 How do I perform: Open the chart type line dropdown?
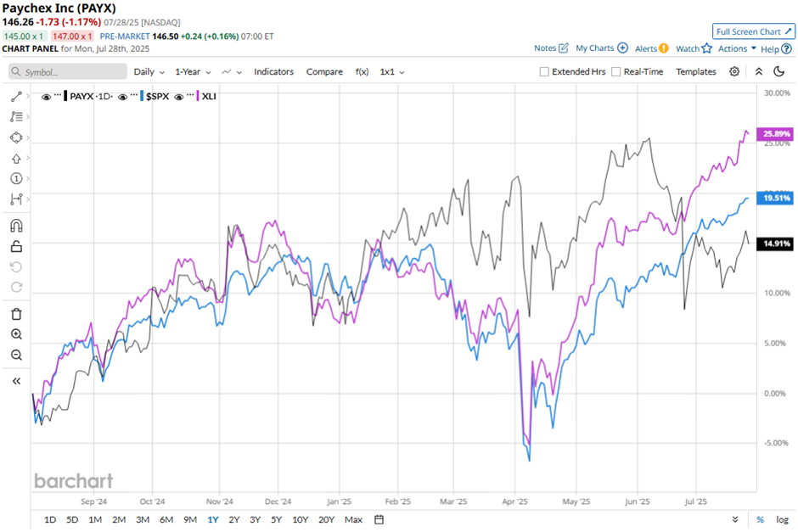click(232, 72)
